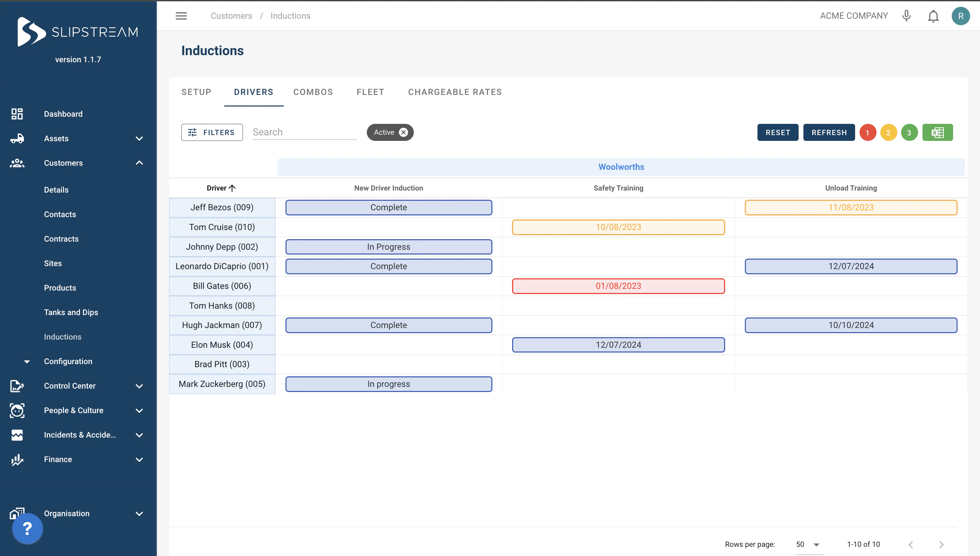Open the notifications bell
The height and width of the screenshot is (556, 980).
coord(933,16)
